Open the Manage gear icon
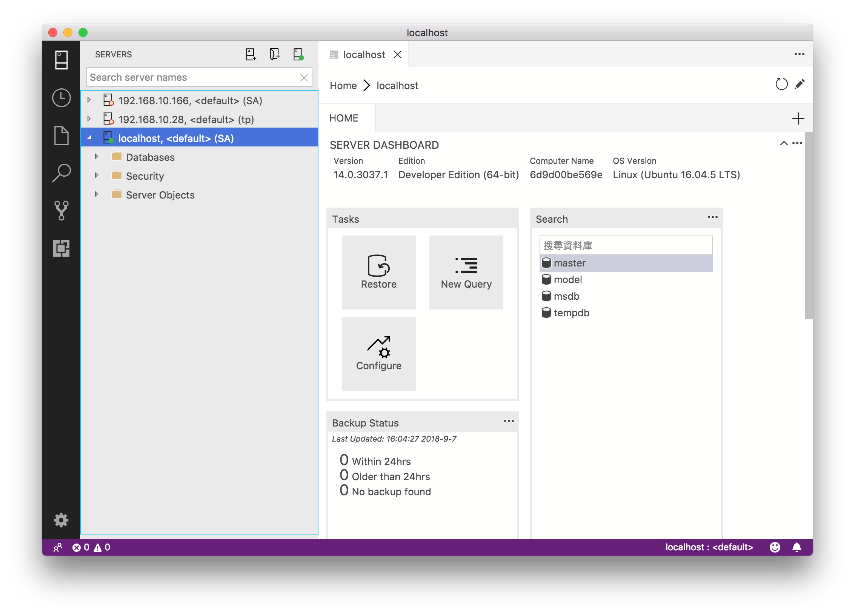Screen dimensions: 855x616 61,520
